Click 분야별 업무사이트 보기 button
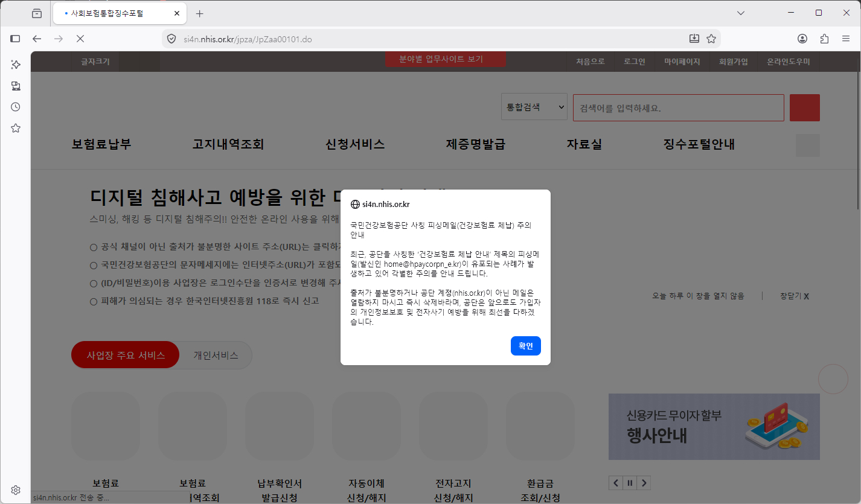Viewport: 861px width, 504px height. coord(445,59)
